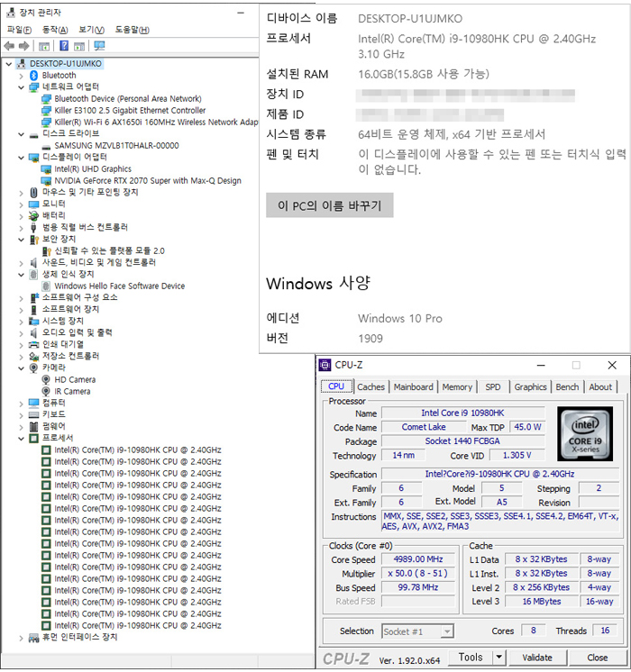Collapse the 디스크 드라이브 category

21,134
